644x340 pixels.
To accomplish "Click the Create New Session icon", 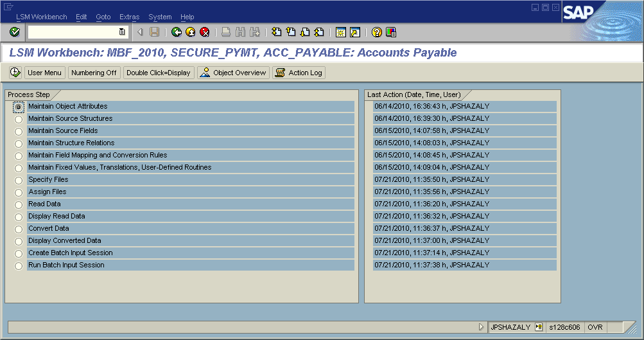I will pyautogui.click(x=340, y=32).
